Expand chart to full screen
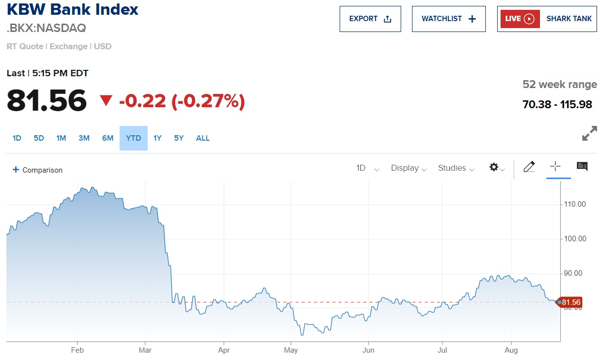This screenshot has width=601, height=364. (589, 134)
